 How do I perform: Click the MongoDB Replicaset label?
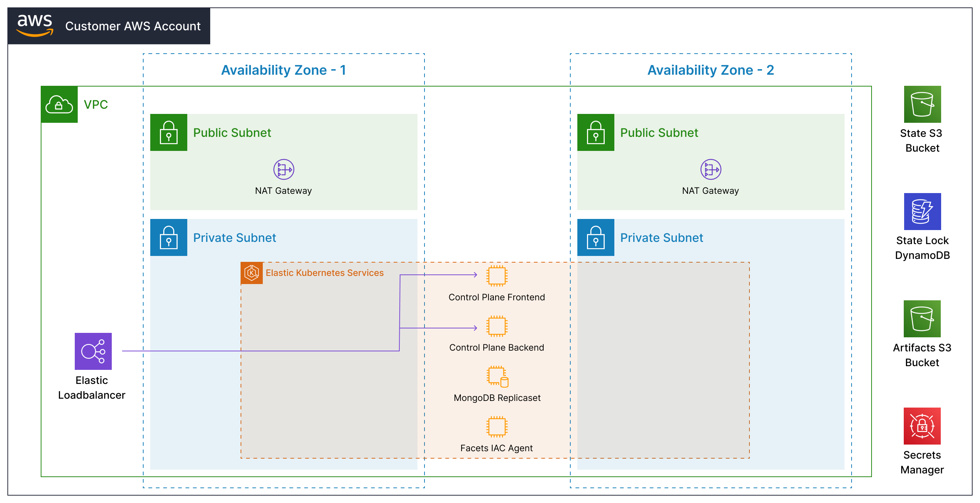(497, 398)
